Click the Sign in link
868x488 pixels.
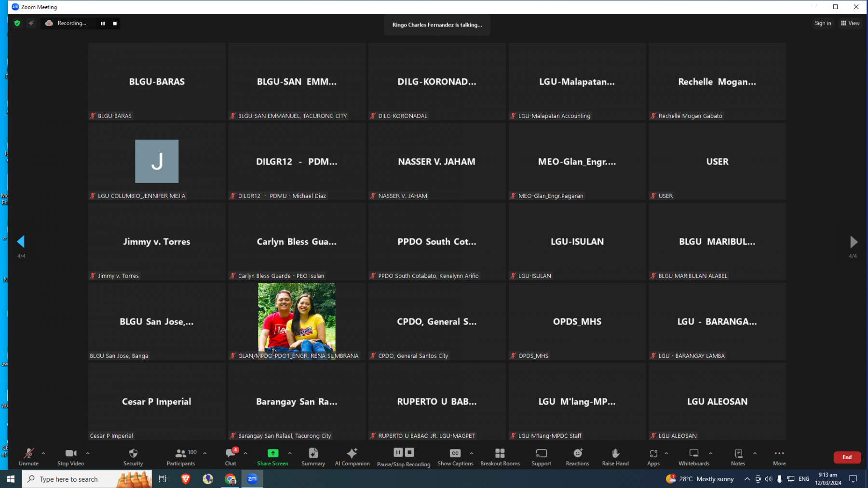point(823,23)
